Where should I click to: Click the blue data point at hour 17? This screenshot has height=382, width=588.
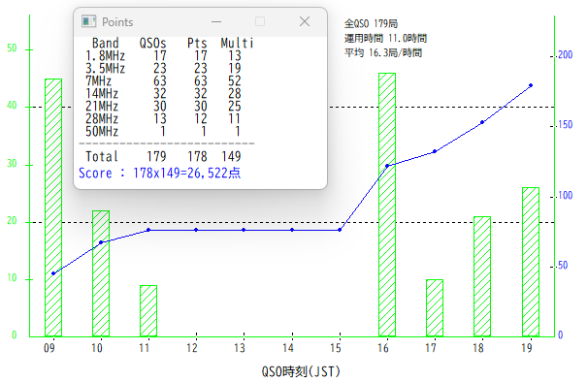click(x=435, y=151)
